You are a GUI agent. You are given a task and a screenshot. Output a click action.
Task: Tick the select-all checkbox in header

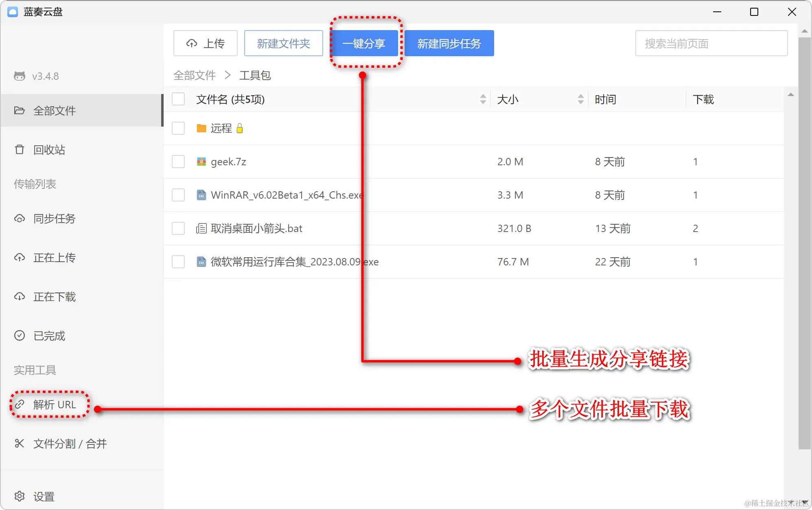178,99
